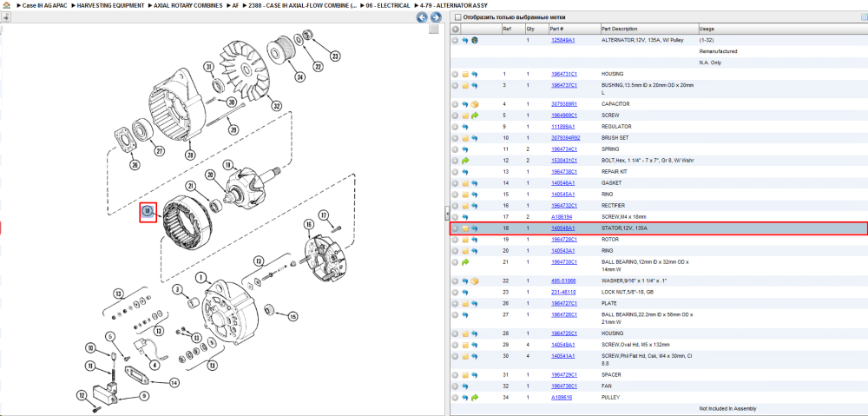
Task: Open part number link 1964731C1
Action: 564,74
